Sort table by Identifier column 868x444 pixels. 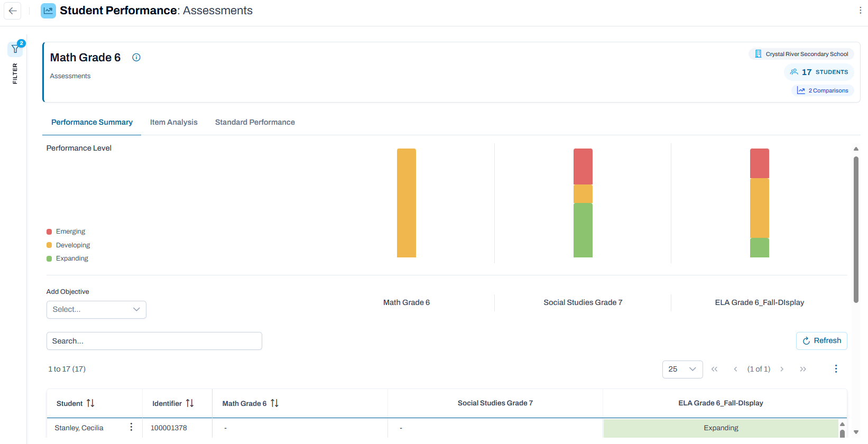point(190,403)
